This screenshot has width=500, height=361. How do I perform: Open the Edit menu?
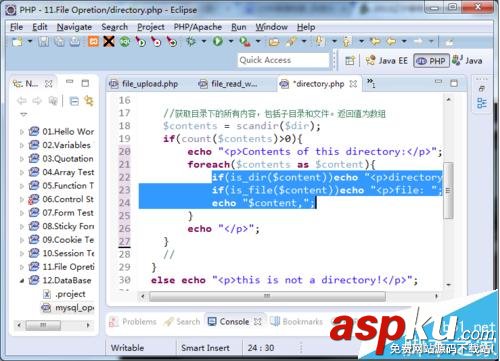40,27
